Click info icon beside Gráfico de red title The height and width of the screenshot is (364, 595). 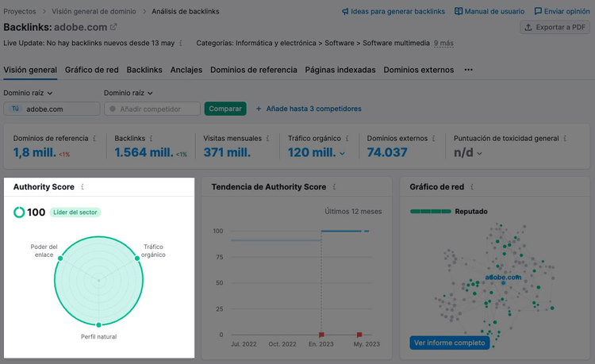tap(472, 187)
